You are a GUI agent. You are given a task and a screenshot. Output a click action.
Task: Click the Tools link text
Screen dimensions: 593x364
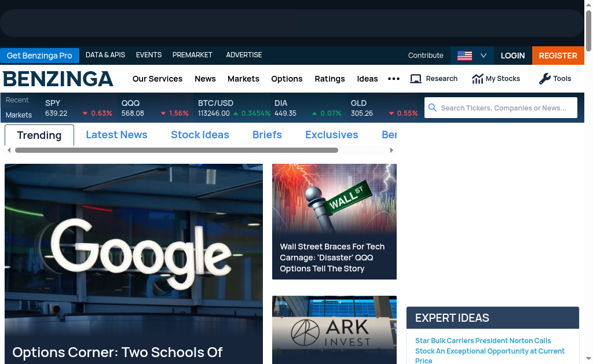562,79
